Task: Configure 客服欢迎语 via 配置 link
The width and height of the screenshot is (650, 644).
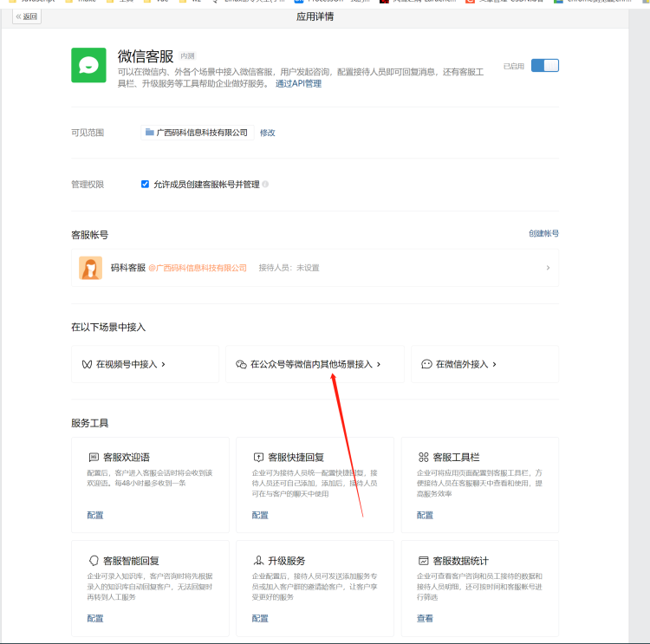Action: [x=95, y=515]
